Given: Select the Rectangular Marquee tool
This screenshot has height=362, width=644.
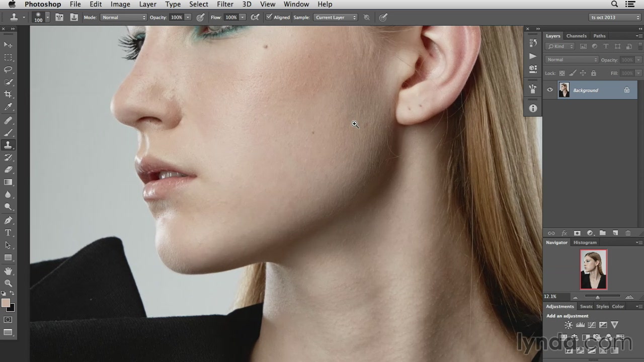Looking at the screenshot, I should tap(8, 57).
